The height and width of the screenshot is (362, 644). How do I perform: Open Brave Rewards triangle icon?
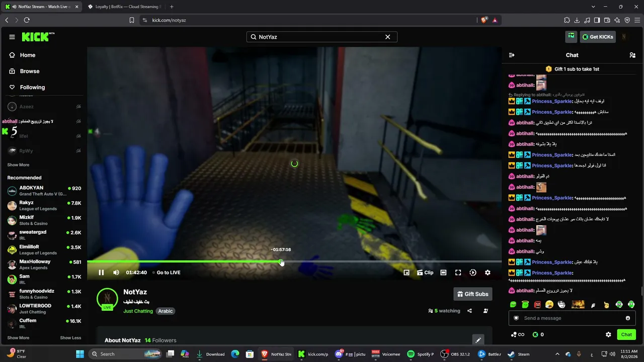[x=495, y=20]
